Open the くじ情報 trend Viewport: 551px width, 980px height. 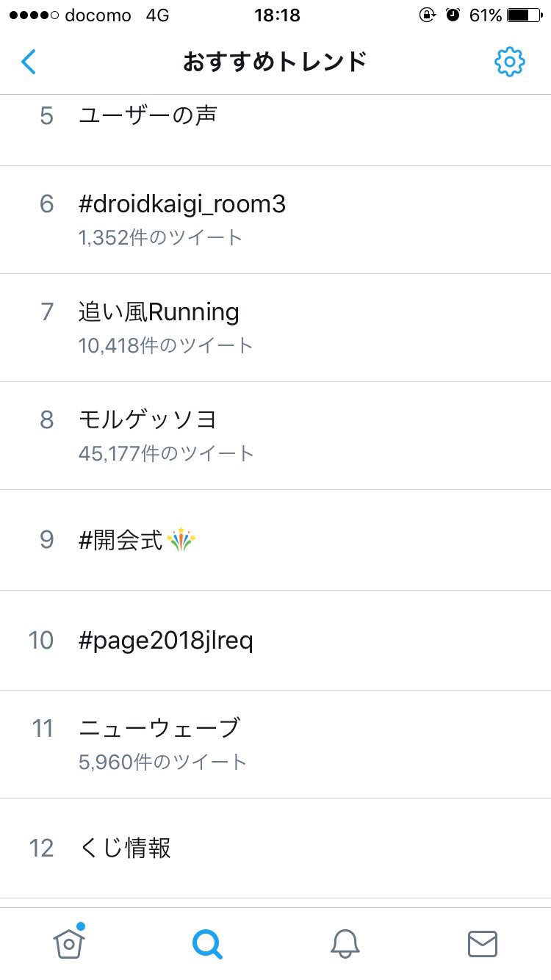pos(275,849)
